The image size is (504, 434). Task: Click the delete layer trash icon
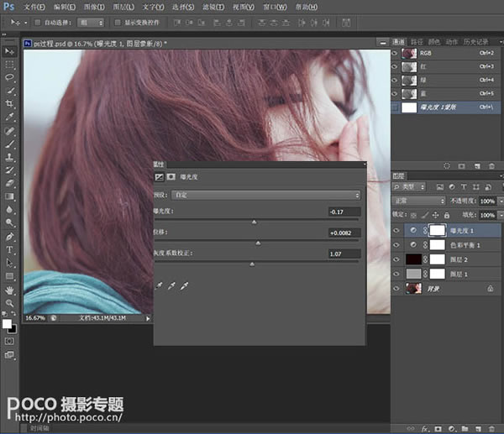pos(491,427)
